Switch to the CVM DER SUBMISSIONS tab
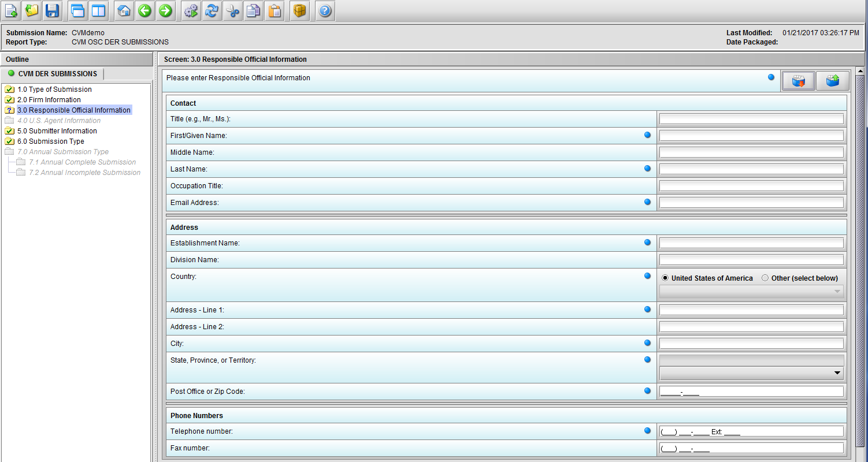Viewport: 868px width, 462px height. click(x=53, y=73)
